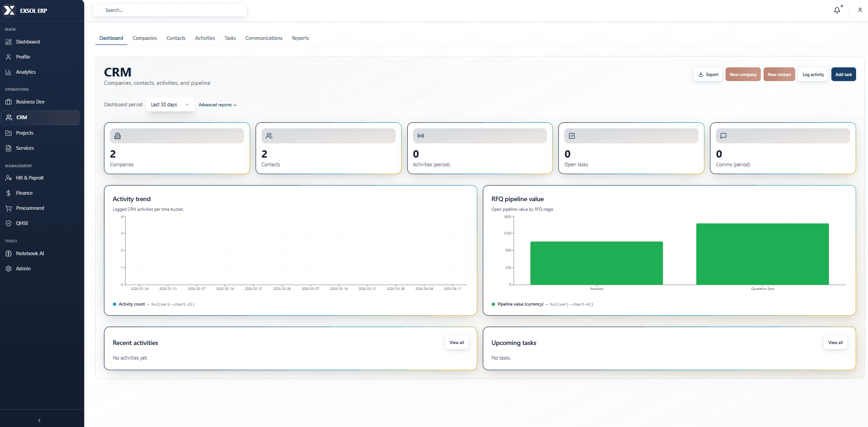This screenshot has height=427, width=868.
Task: View all upcoming tasks
Action: (835, 343)
